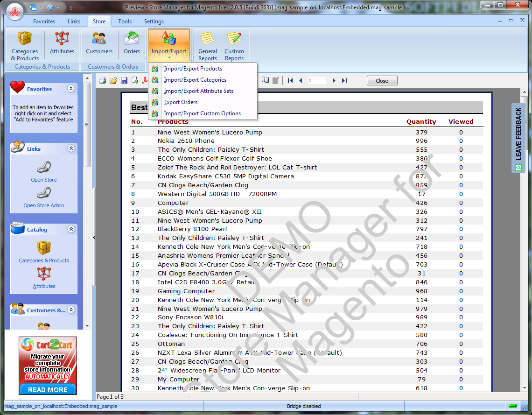This screenshot has width=532, height=415.
Task: Collapse the Catalog sidebar panel
Action: coord(71,229)
